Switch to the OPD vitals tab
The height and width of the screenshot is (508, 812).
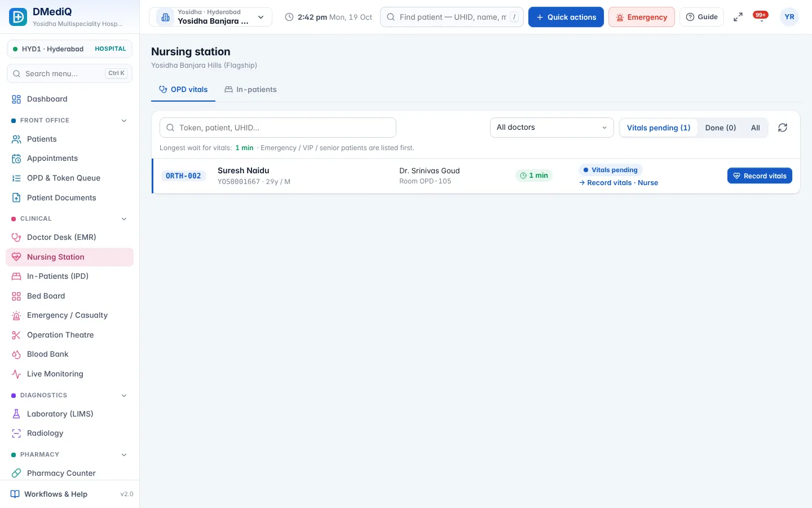click(x=183, y=90)
